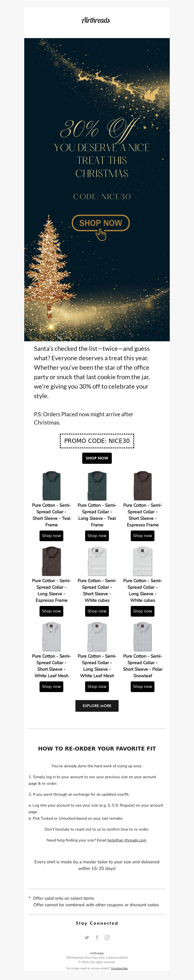Click the black SHOP NOW button under promo code
Screen dimensions: 194x980
tap(97, 458)
